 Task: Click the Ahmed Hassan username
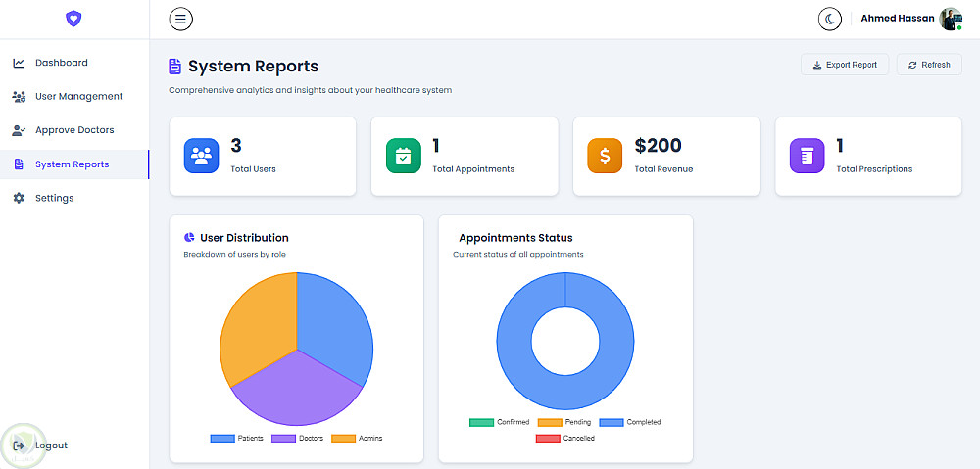coord(898,19)
